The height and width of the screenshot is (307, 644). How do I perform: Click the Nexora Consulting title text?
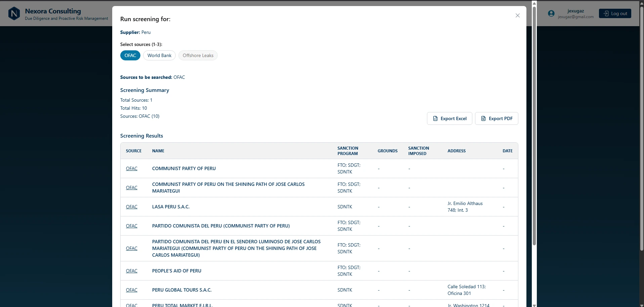(53, 11)
